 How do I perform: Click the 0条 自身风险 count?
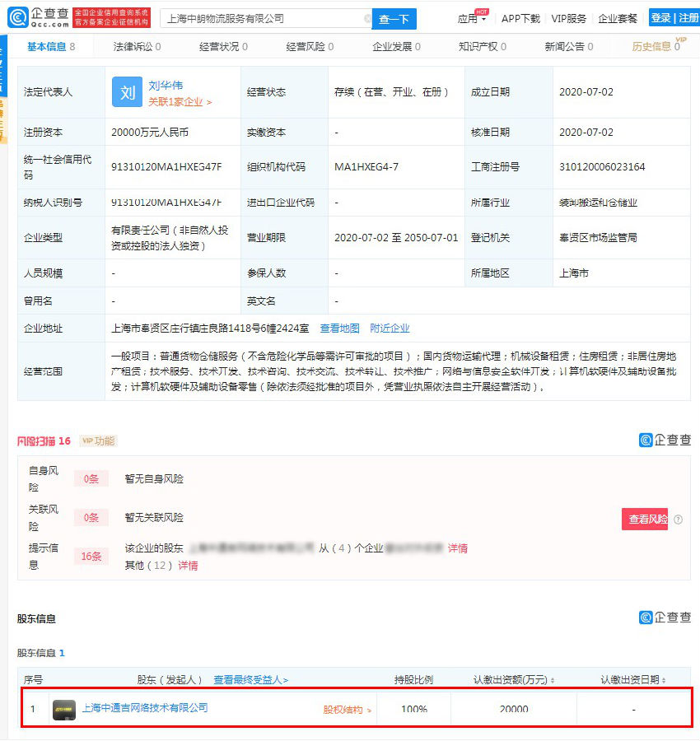tap(91, 478)
